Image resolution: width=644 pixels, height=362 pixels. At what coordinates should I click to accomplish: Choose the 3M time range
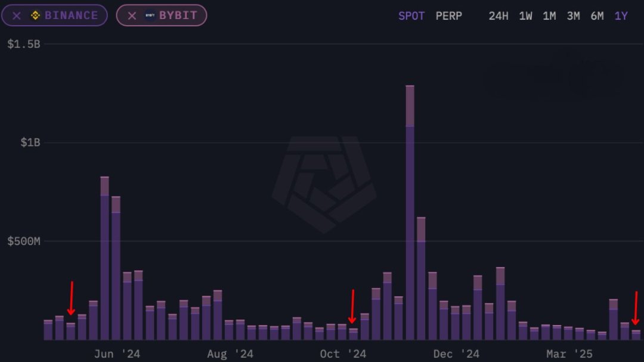click(x=573, y=16)
